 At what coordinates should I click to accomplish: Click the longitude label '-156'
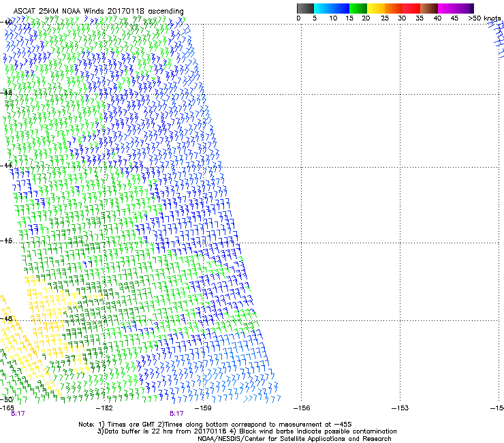302,408
